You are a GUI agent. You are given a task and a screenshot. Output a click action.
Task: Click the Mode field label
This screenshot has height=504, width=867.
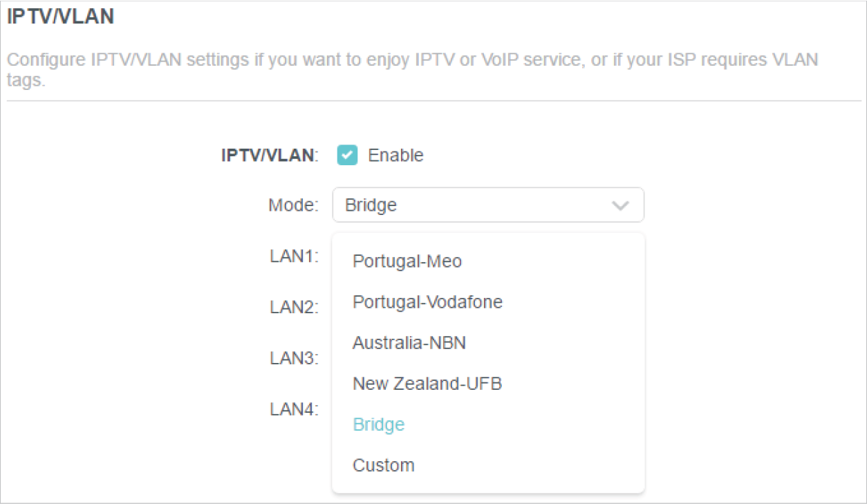coord(293,205)
